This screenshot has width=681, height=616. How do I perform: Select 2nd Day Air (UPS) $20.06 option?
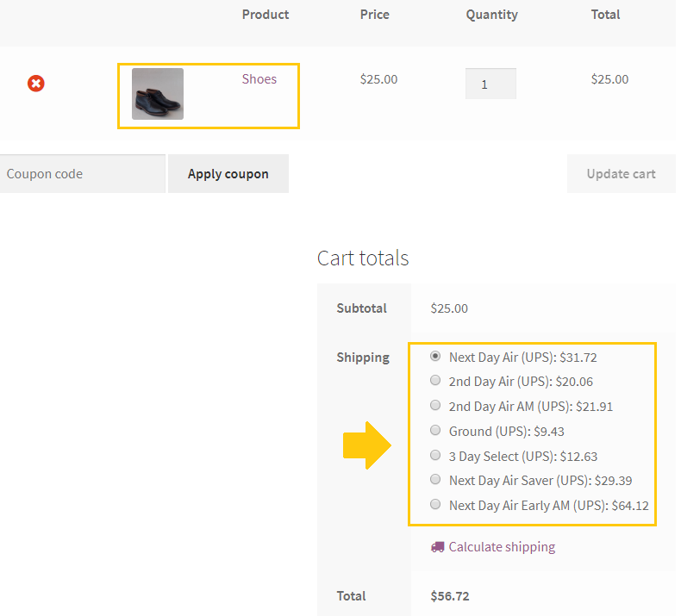click(x=435, y=380)
